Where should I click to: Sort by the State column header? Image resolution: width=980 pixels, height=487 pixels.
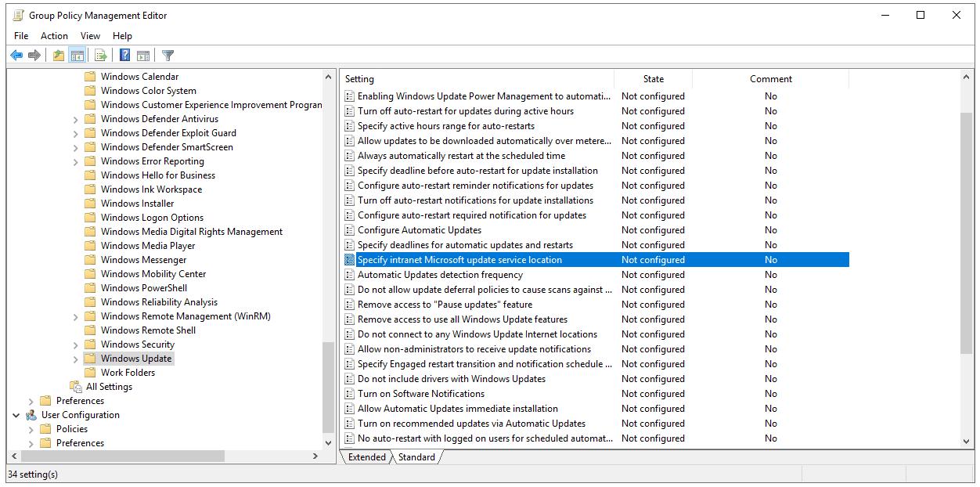click(x=654, y=79)
